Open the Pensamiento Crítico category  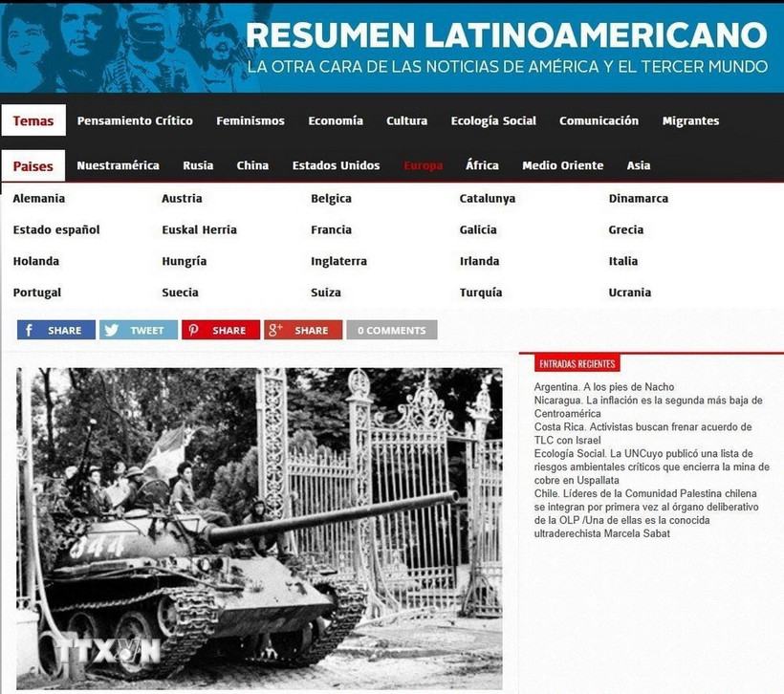pyautogui.click(x=135, y=120)
